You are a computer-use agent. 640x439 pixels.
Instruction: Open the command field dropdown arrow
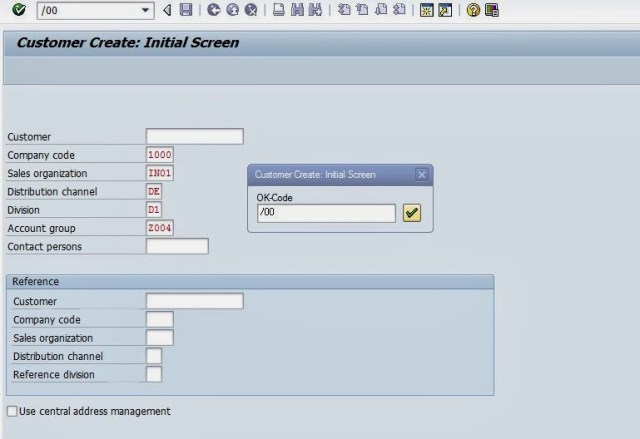click(145, 10)
